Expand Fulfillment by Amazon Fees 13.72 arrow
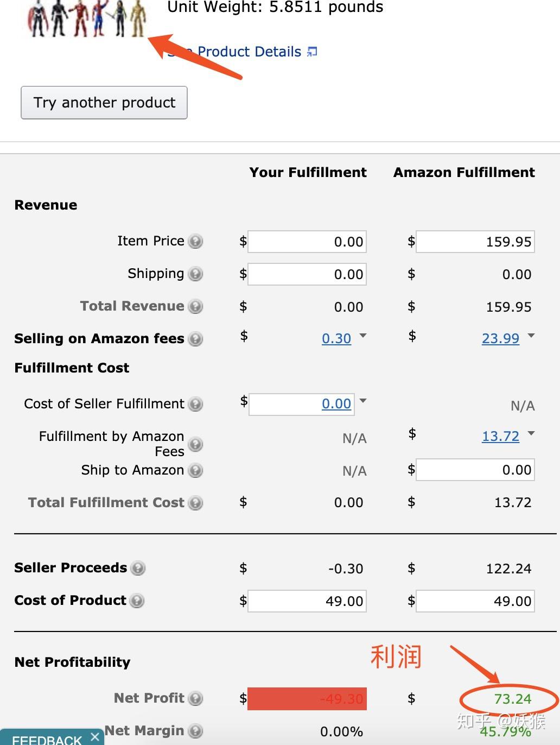Screen dimensions: 560x745 coord(531,433)
